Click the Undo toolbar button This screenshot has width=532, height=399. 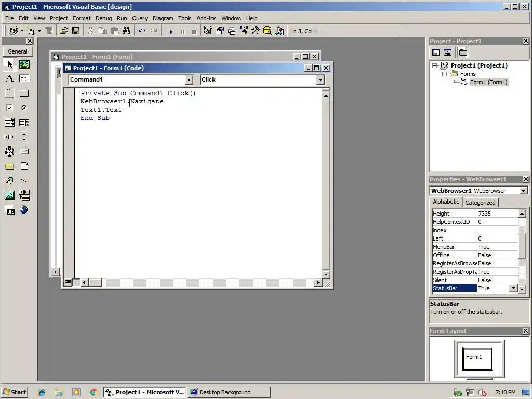pyautogui.click(x=141, y=31)
